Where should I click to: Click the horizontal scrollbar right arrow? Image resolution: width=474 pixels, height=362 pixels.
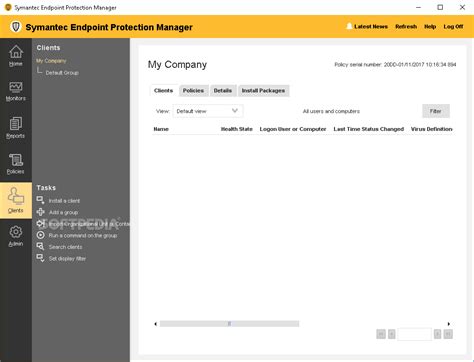449,324
